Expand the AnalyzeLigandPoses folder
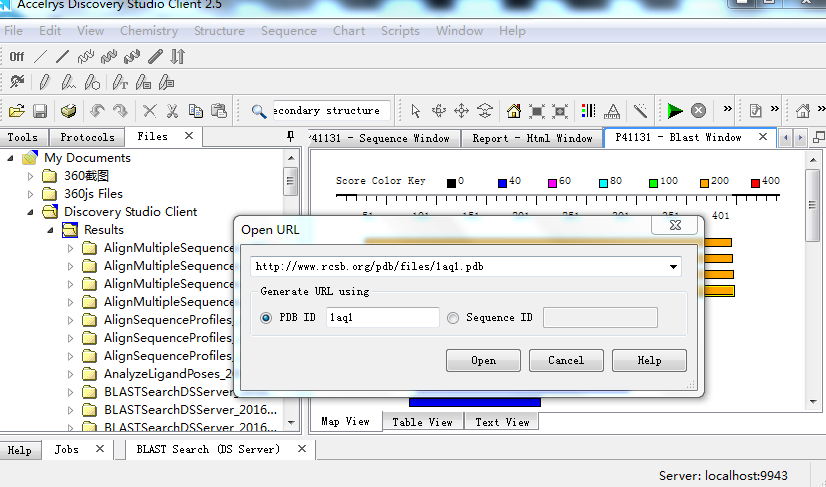Screen dimensions: 826x487 pyautogui.click(x=71, y=374)
